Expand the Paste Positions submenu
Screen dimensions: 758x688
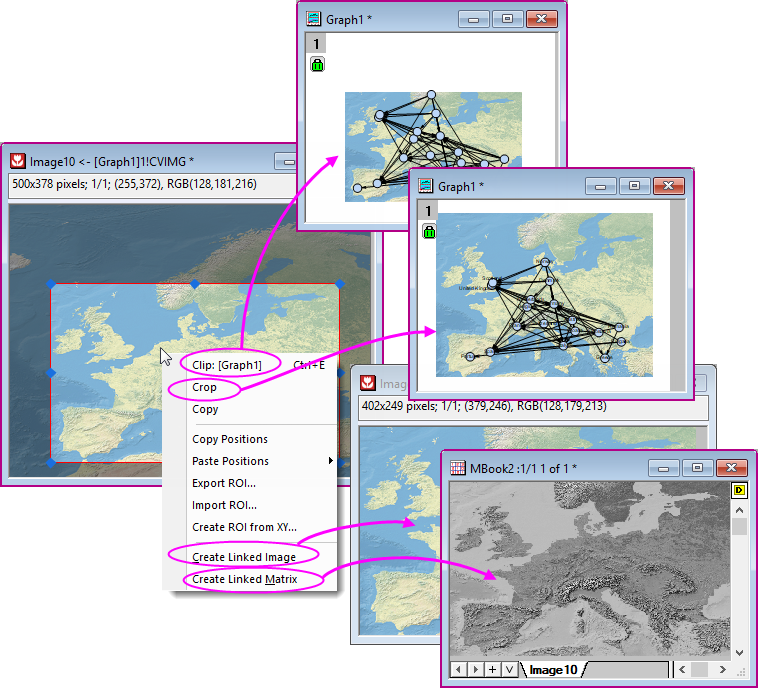(330, 461)
